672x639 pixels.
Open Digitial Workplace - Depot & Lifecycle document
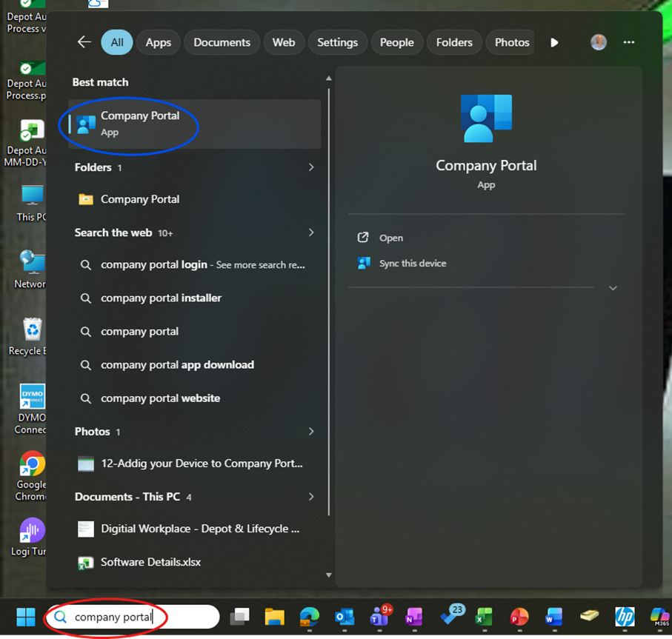[195, 529]
